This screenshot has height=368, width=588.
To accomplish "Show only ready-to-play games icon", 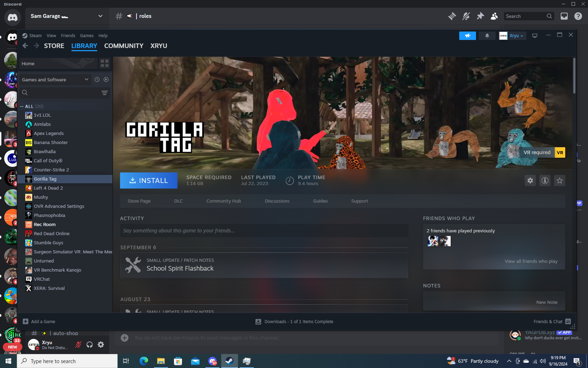I will 106,80.
